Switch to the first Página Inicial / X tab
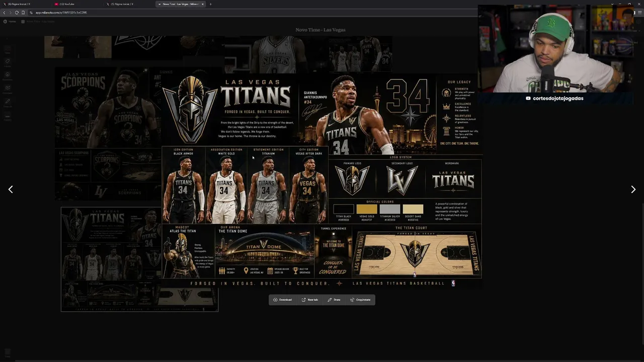Image resolution: width=644 pixels, height=362 pixels. (x=25, y=4)
